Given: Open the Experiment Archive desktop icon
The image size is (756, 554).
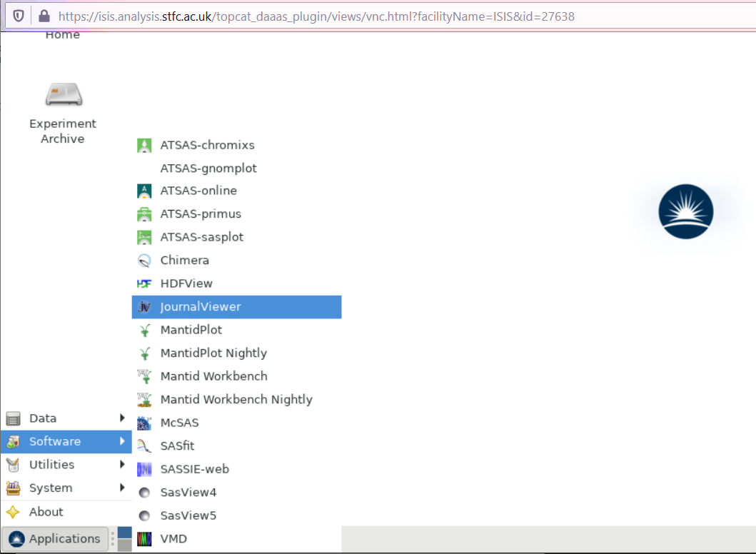Looking at the screenshot, I should coord(63,96).
